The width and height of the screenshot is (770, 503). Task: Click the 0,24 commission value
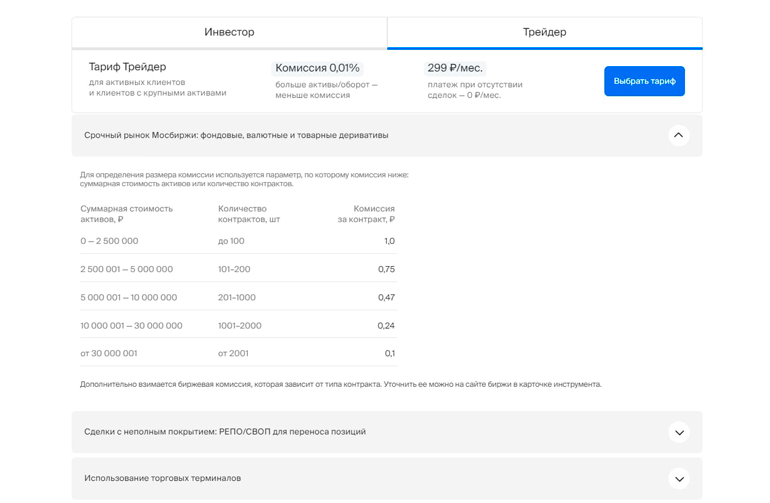pos(386,326)
